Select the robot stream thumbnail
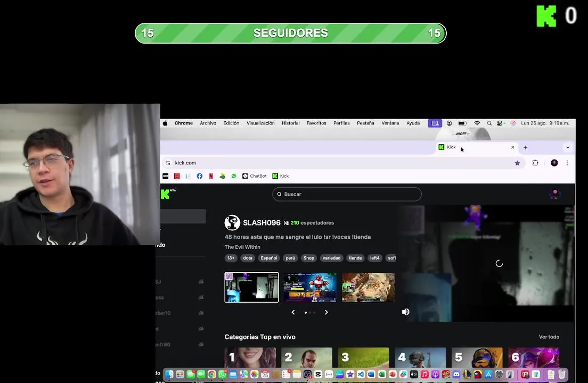The image size is (588, 383). pyautogui.click(x=310, y=287)
